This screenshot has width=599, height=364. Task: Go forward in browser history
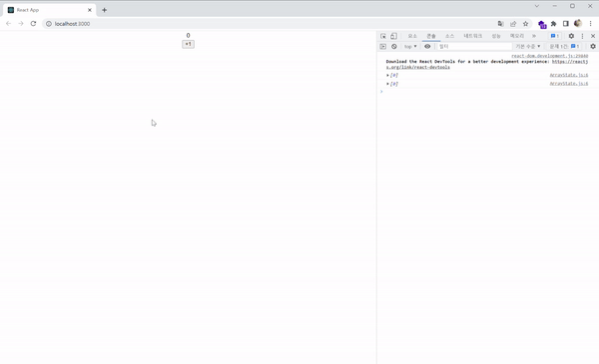(x=21, y=24)
